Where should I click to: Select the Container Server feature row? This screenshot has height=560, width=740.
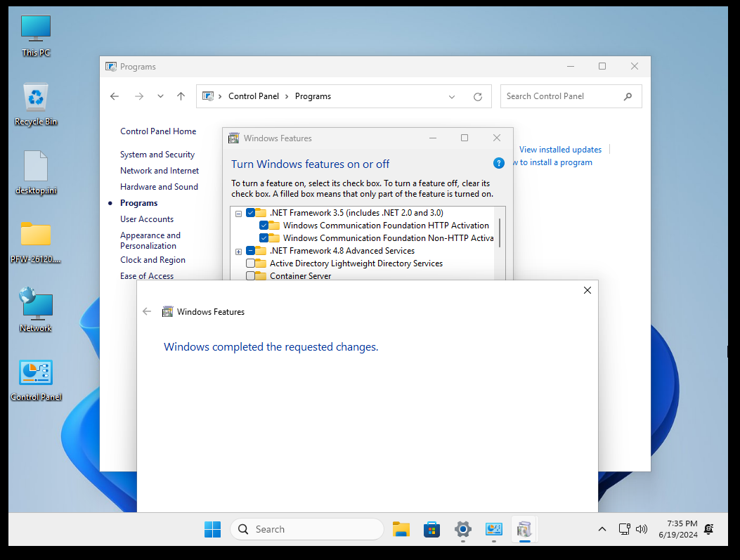pyautogui.click(x=300, y=276)
